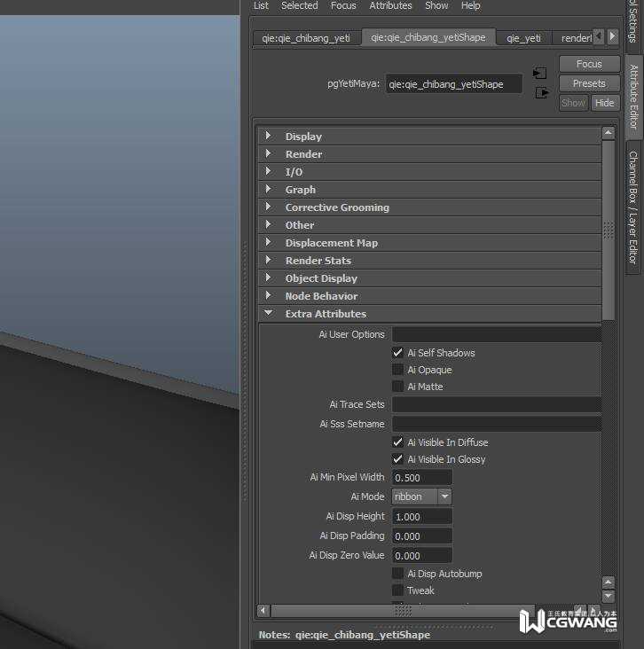The width and height of the screenshot is (644, 649).
Task: Open the List menu
Action: coord(261,6)
